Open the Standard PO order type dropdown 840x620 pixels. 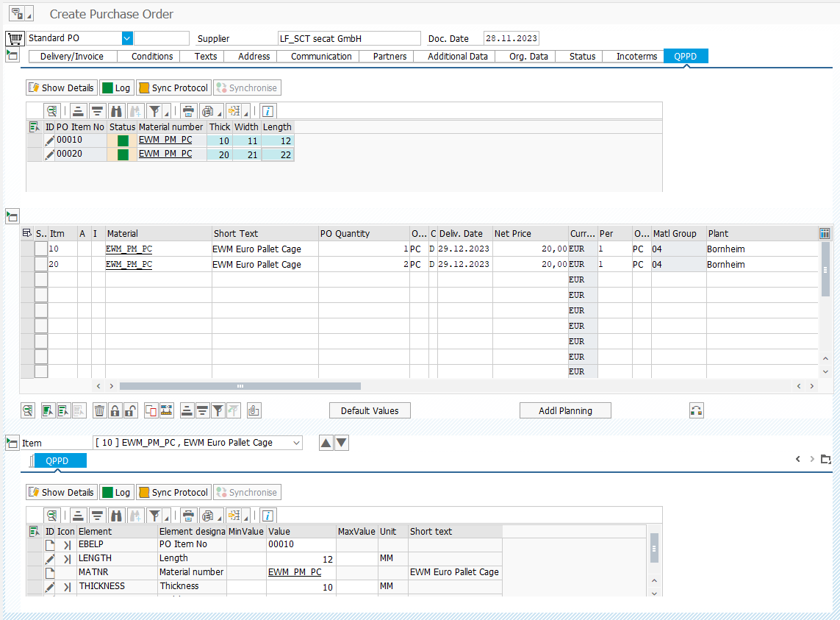(127, 38)
